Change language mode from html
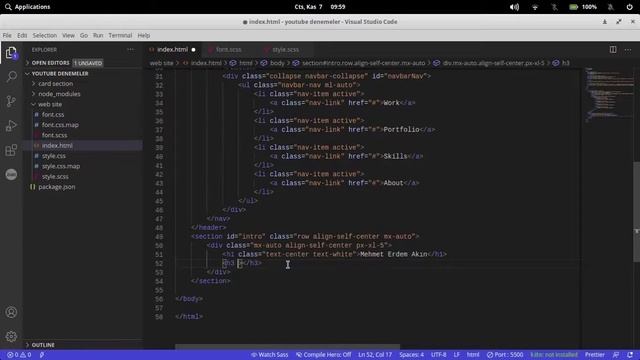Screen dimensions: 640x360 473,355
